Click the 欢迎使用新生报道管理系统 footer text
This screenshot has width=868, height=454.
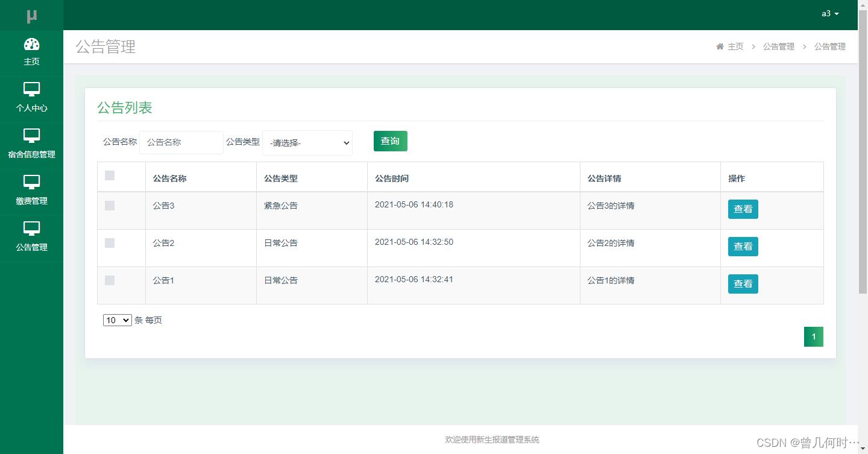pyautogui.click(x=492, y=440)
